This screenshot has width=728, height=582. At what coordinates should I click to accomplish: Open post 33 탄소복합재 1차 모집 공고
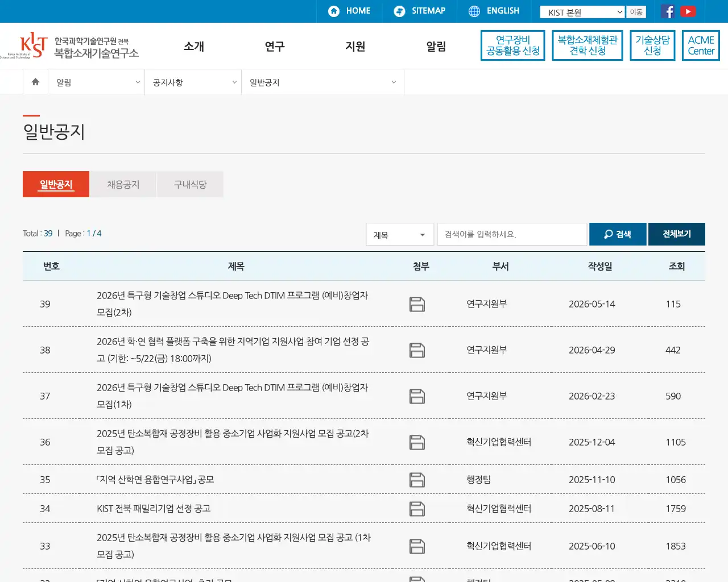click(x=234, y=546)
